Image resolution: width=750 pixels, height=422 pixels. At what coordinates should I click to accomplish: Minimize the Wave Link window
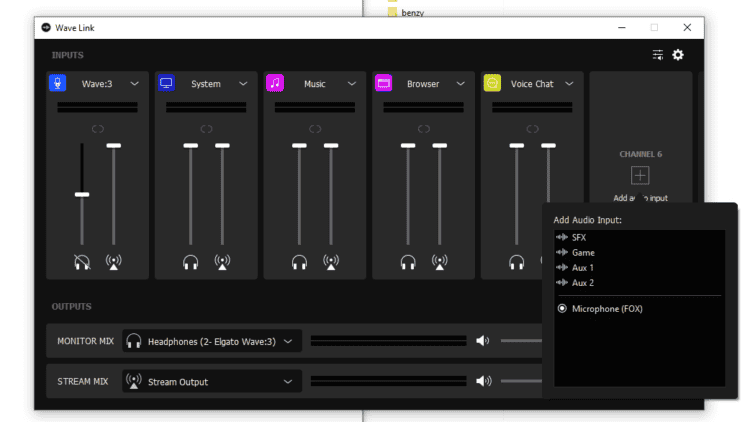(622, 28)
